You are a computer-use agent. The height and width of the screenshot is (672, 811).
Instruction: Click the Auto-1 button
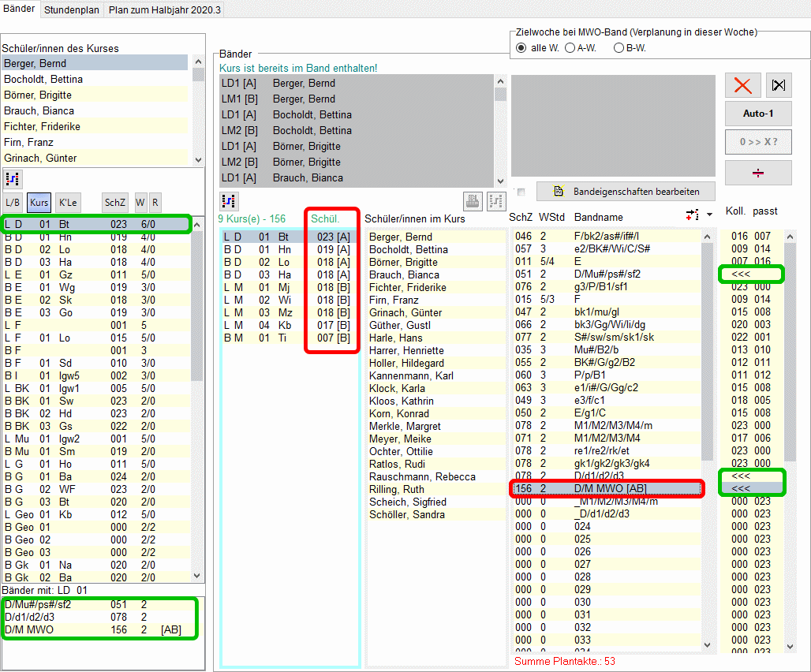point(758,114)
